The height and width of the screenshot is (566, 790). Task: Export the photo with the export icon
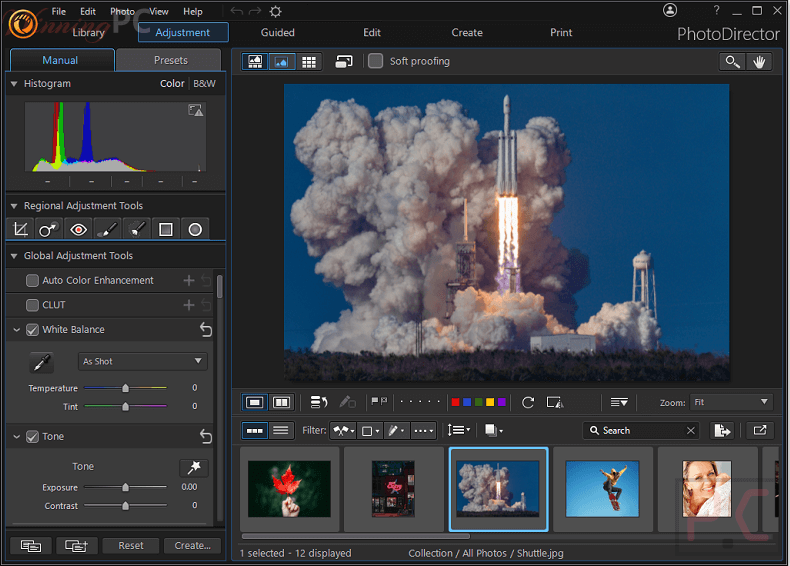coord(722,430)
